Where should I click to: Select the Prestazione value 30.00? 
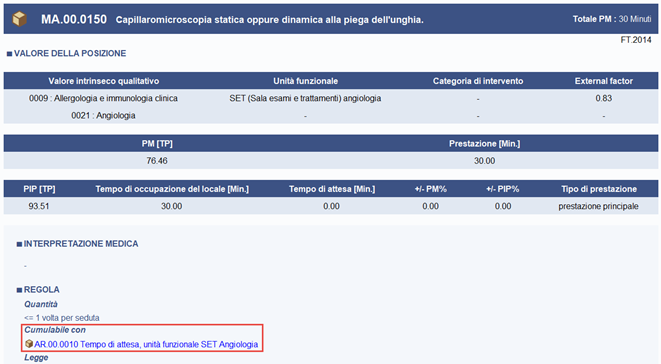click(x=484, y=161)
